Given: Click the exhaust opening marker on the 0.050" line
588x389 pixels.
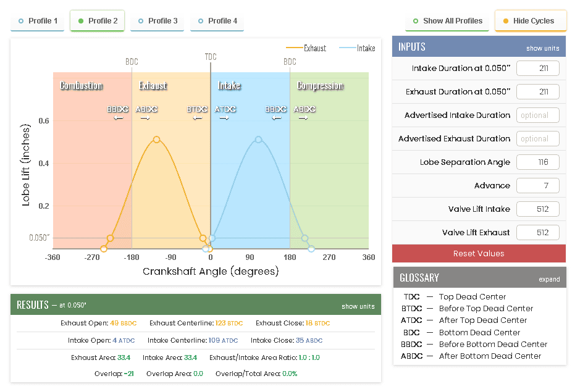Looking at the screenshot, I should 110,238.
